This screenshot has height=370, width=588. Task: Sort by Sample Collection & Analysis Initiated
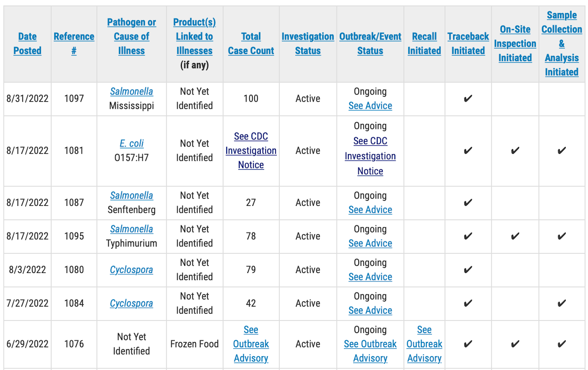tap(562, 44)
